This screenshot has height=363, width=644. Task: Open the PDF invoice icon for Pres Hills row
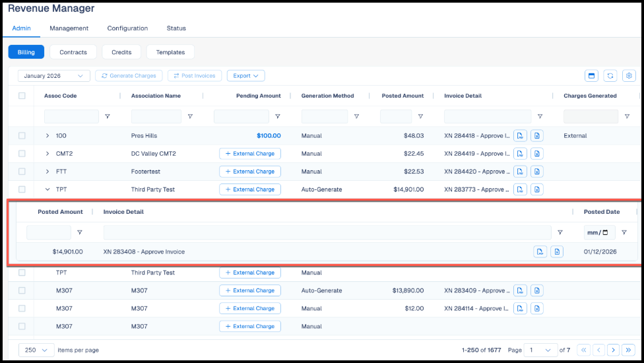pyautogui.click(x=520, y=135)
